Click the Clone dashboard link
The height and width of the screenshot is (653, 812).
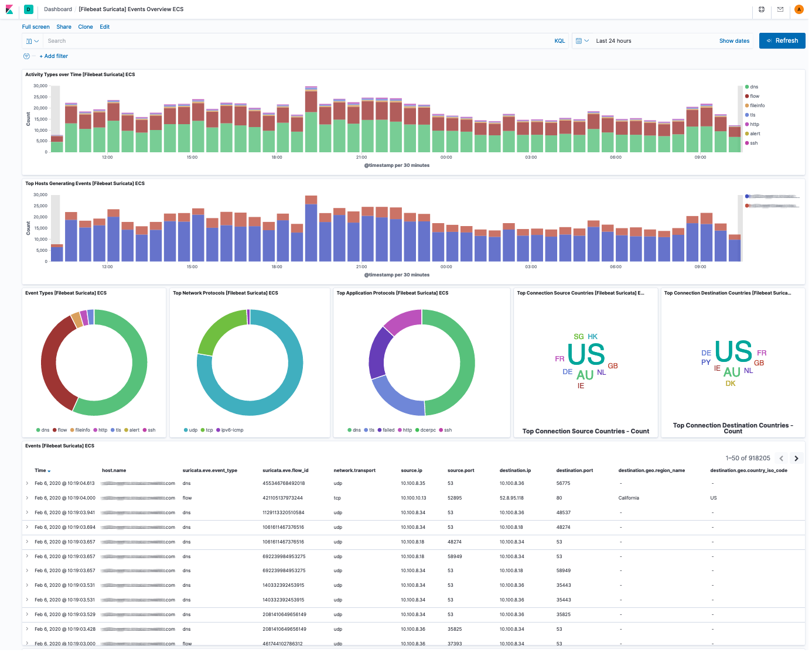[86, 27]
